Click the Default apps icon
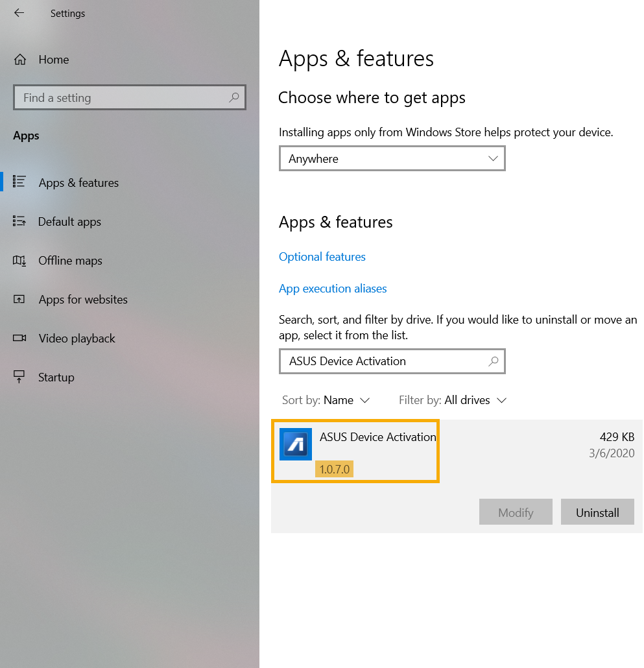The width and height of the screenshot is (644, 668). pyautogui.click(x=19, y=221)
